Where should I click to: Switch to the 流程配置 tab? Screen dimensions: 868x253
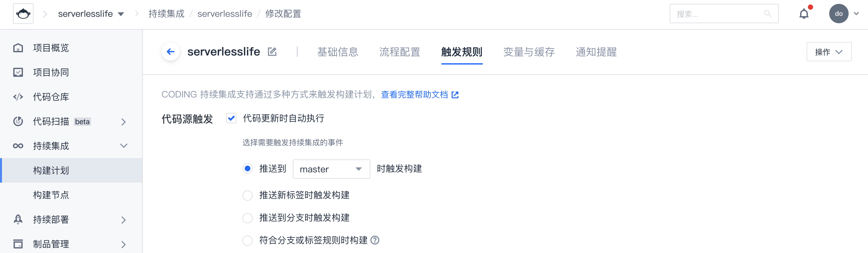click(x=400, y=52)
